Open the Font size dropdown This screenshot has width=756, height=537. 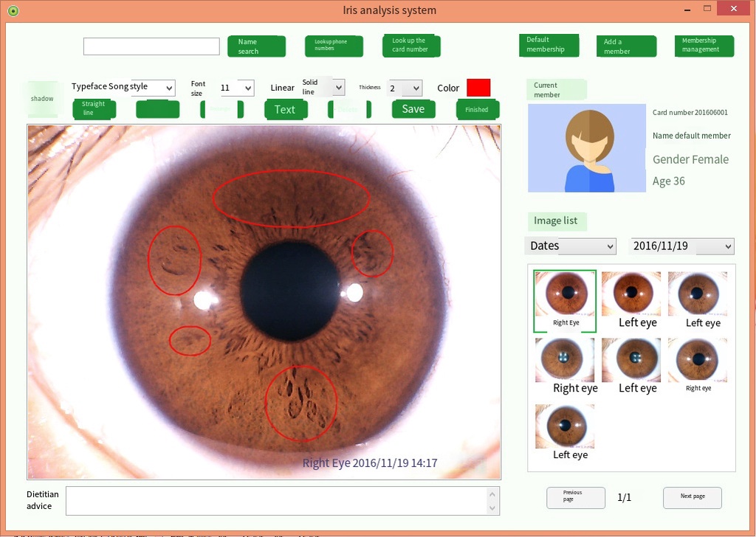click(236, 87)
